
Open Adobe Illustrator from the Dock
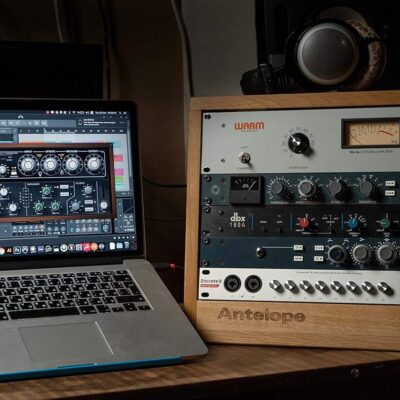pos(9,251)
